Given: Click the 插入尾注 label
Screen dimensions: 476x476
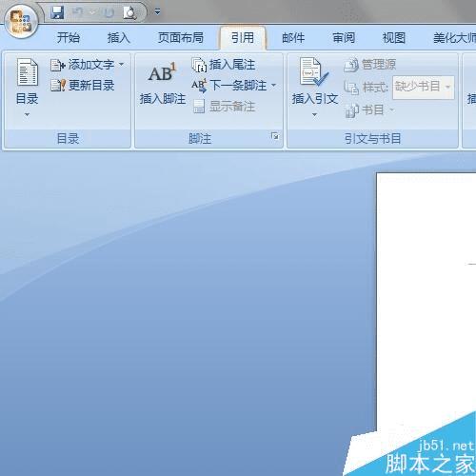Looking at the screenshot, I should pyautogui.click(x=232, y=65).
